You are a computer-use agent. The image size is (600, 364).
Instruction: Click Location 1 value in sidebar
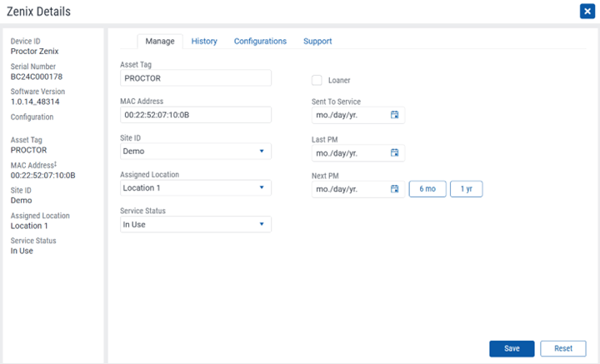[x=29, y=226]
